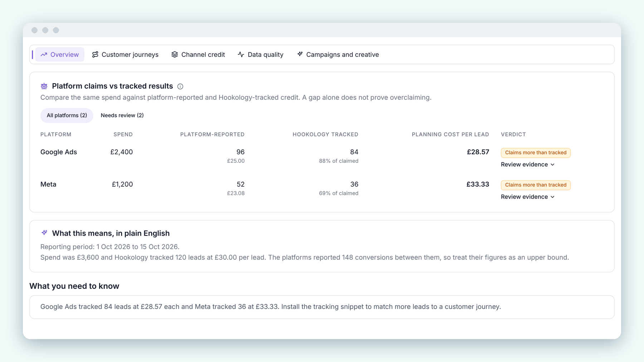The image size is (644, 362).
Task: Click the Channel credit layers icon
Action: tap(175, 54)
